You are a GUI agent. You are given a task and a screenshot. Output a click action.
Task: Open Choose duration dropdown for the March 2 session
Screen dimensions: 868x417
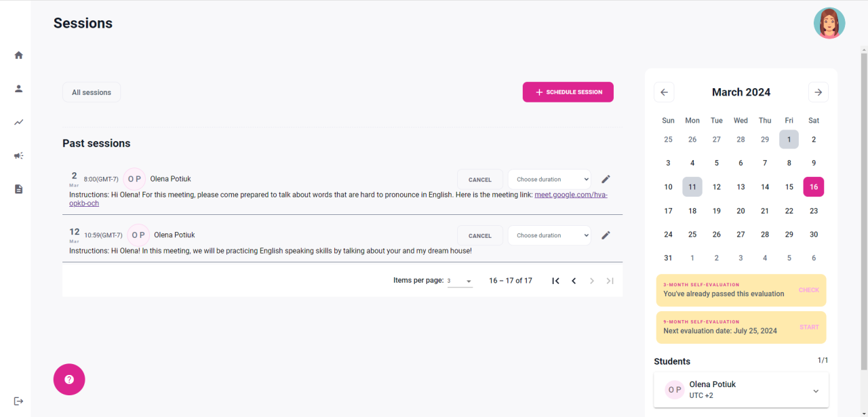549,180
